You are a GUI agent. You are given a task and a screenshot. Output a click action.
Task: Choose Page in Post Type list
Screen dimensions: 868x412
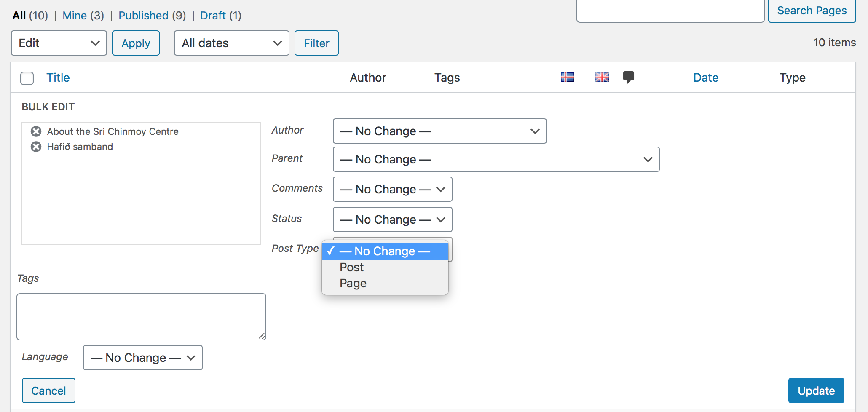tap(385, 283)
